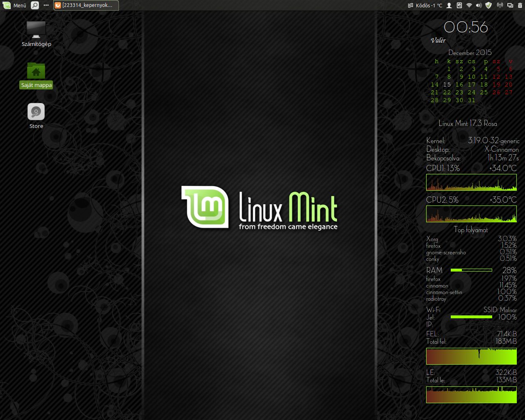The height and width of the screenshot is (420, 525).
Task: Open the Wi-Fi network applet
Action: [469, 5]
